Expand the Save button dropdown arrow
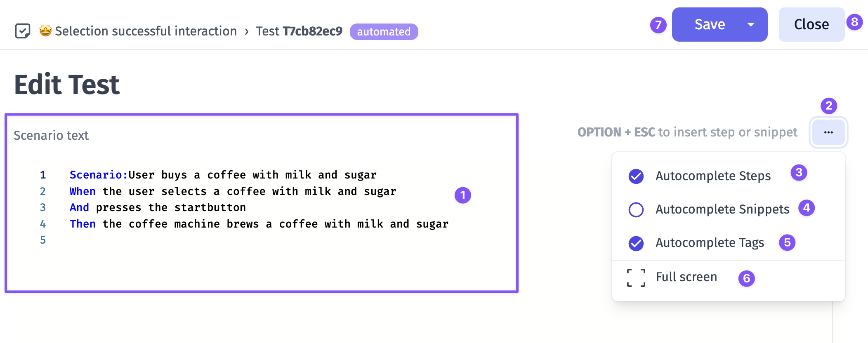The width and height of the screenshot is (868, 343). [x=751, y=25]
